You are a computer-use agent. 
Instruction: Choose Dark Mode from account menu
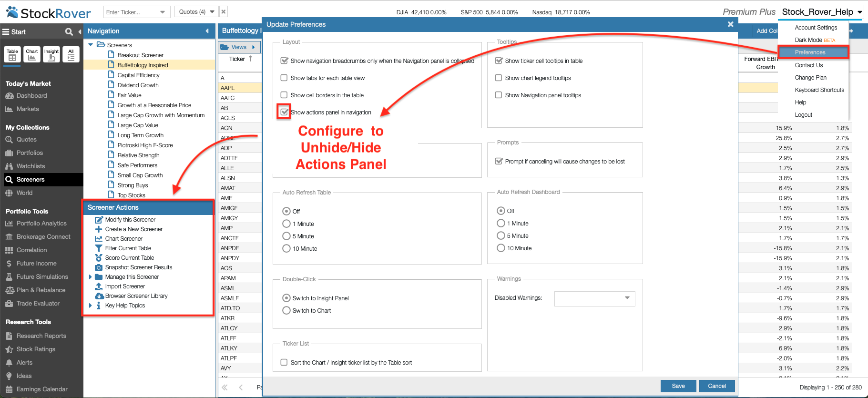point(815,40)
